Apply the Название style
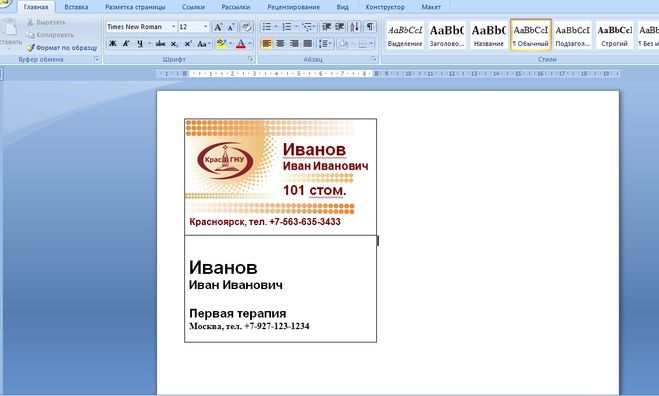The height and width of the screenshot is (396, 659). point(489,35)
